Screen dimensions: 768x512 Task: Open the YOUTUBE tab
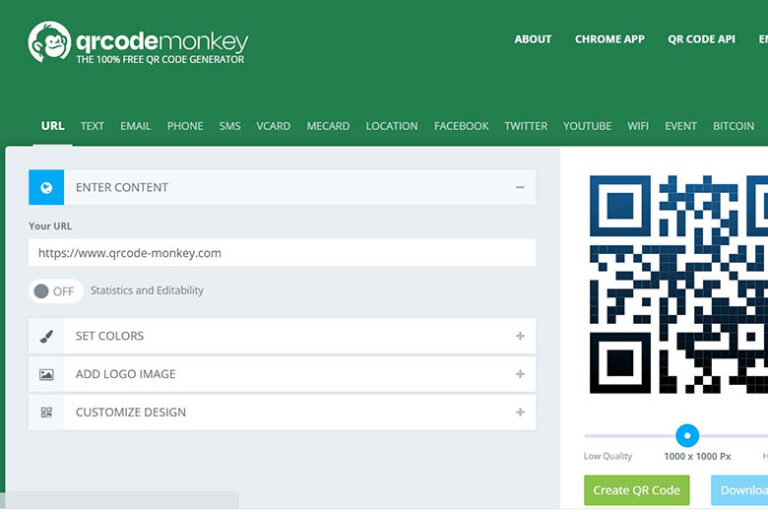pyautogui.click(x=587, y=126)
